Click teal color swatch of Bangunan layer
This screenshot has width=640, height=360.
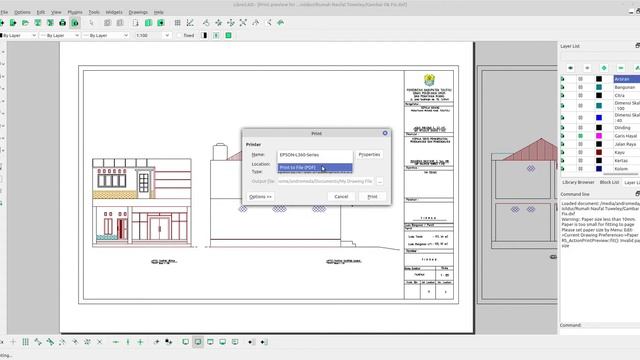[599, 87]
